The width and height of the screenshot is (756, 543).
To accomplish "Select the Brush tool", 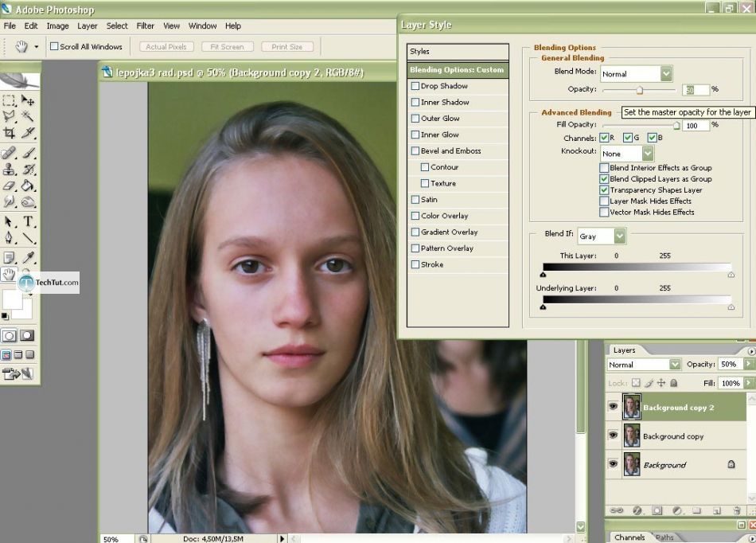I will point(28,153).
